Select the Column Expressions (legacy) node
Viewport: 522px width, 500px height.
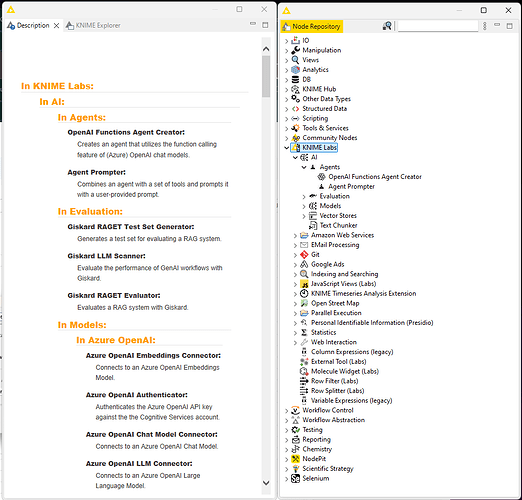pyautogui.click(x=347, y=352)
